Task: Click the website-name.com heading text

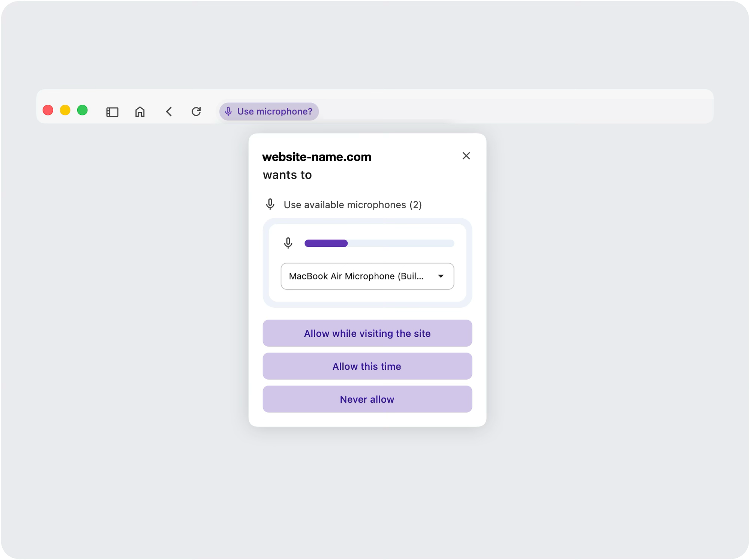Action: point(317,157)
